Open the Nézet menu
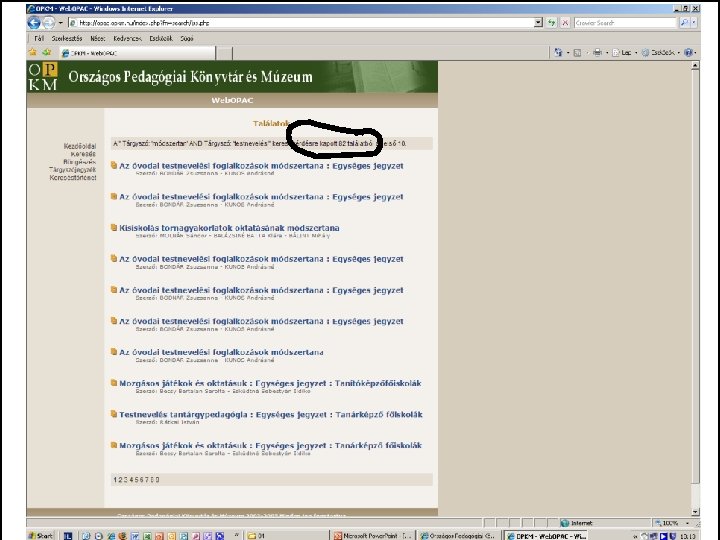The width and height of the screenshot is (720, 540). coord(98,39)
